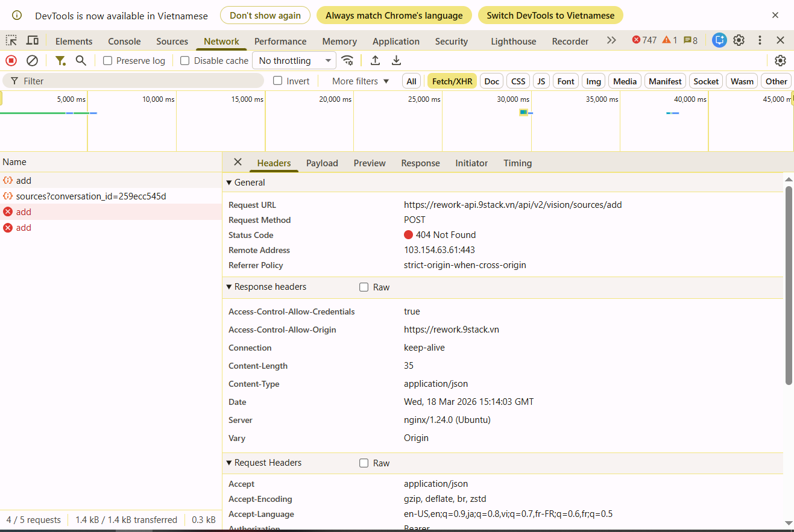Clear the network log
This screenshot has height=532, width=794.
tap(33, 60)
